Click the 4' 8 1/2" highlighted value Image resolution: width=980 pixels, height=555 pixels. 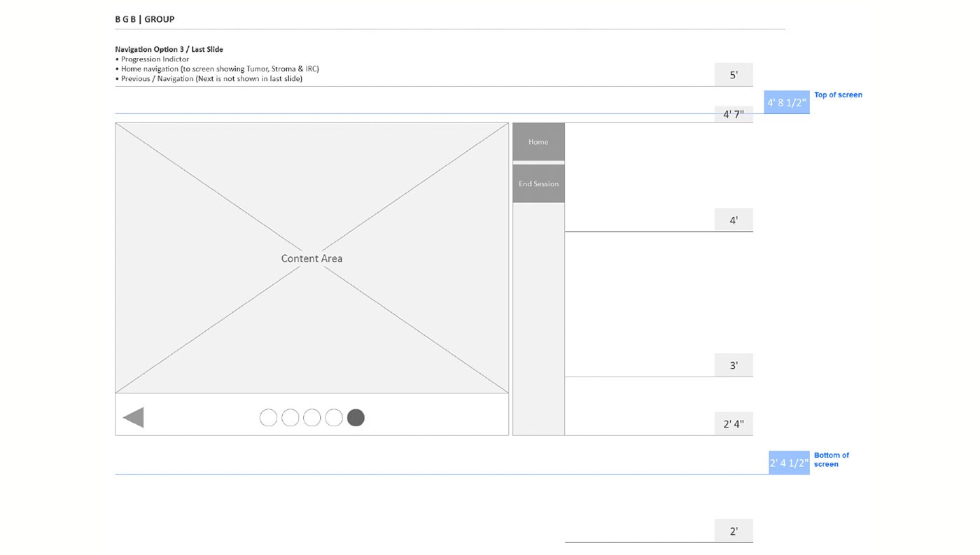786,102
